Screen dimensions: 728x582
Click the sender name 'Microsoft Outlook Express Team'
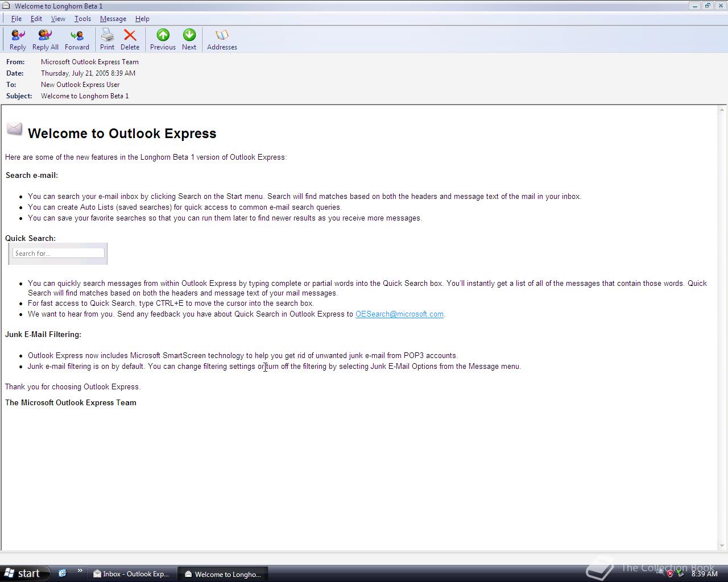tap(90, 62)
